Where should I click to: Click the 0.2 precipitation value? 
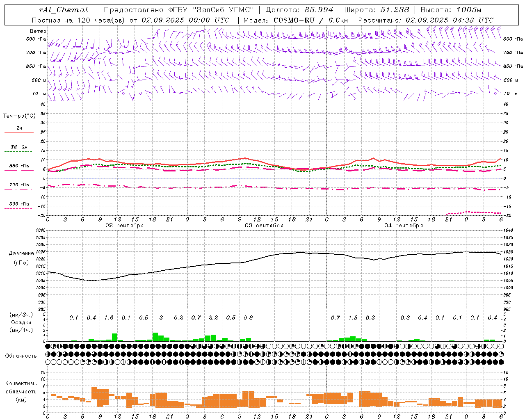tap(178, 318)
